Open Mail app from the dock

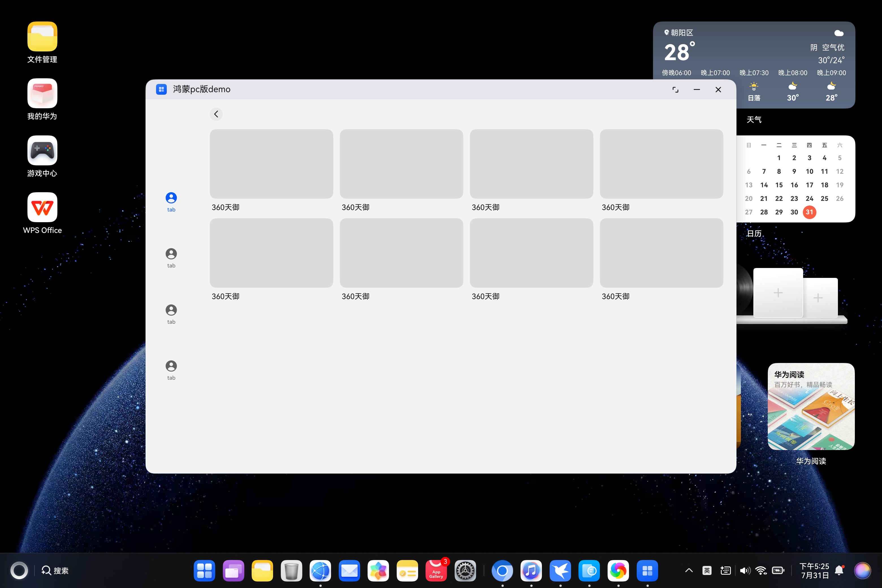tap(349, 570)
